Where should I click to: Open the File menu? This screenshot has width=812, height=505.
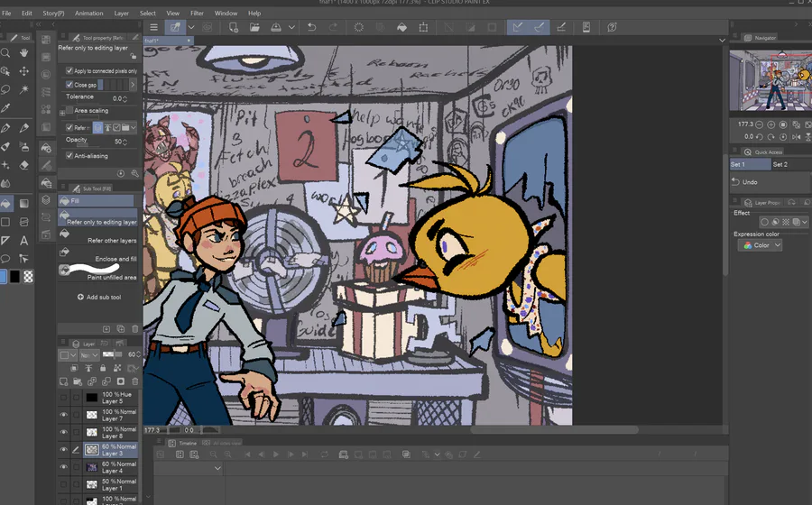pyautogui.click(x=6, y=13)
